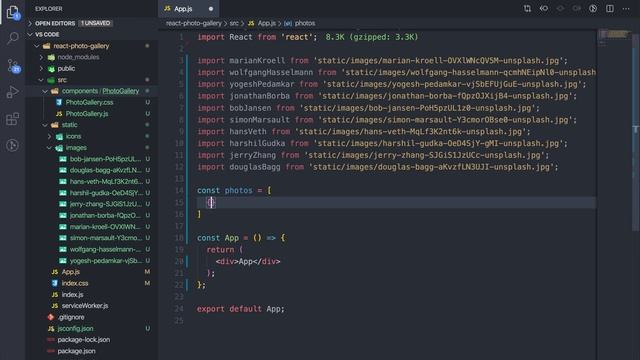
Task: Collapse the static folder
Action: tap(69, 125)
